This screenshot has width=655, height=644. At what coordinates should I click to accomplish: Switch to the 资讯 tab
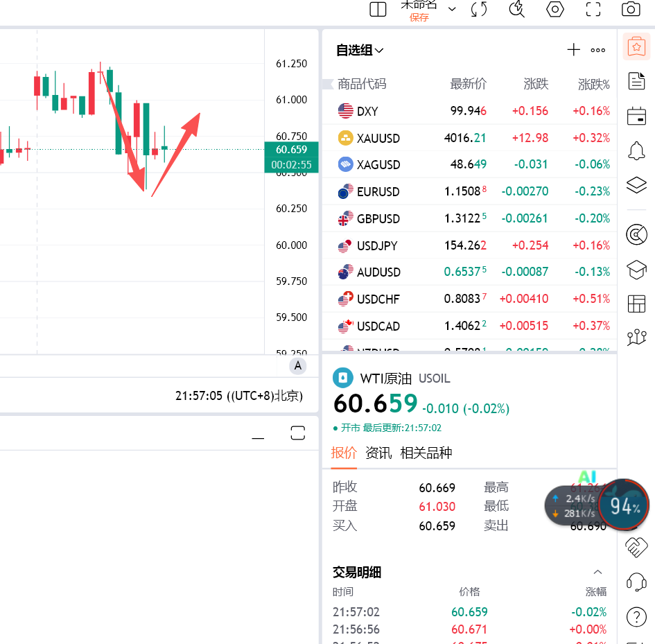pyautogui.click(x=378, y=453)
